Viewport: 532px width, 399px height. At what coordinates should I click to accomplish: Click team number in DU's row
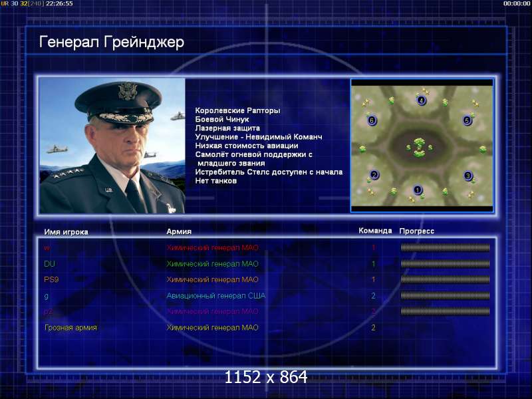374,263
